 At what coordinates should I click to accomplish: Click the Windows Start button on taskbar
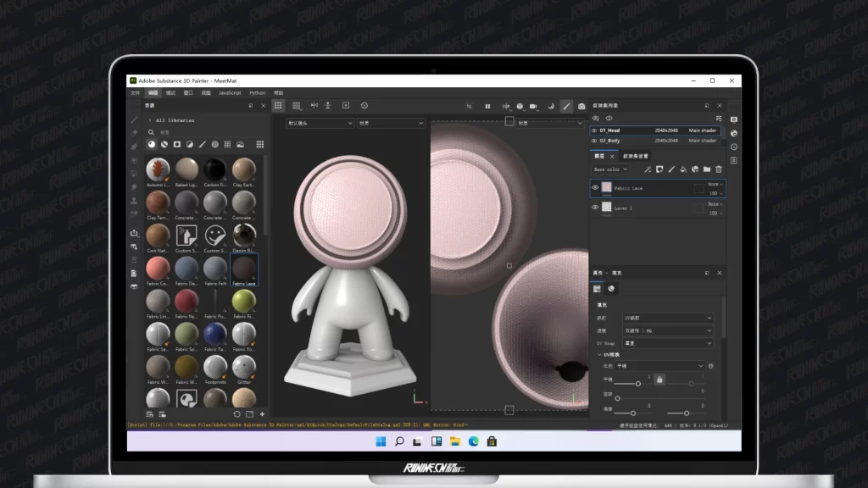pos(379,441)
